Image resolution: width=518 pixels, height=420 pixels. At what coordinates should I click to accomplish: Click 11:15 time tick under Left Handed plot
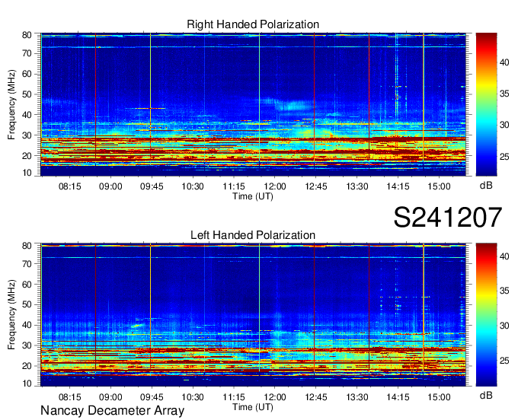(234, 396)
